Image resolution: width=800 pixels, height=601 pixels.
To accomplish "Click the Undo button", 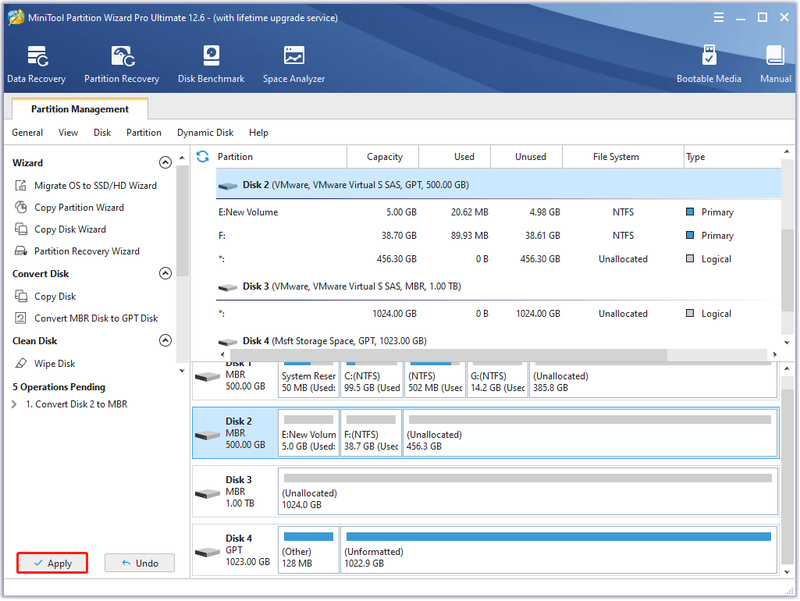I will [x=139, y=563].
